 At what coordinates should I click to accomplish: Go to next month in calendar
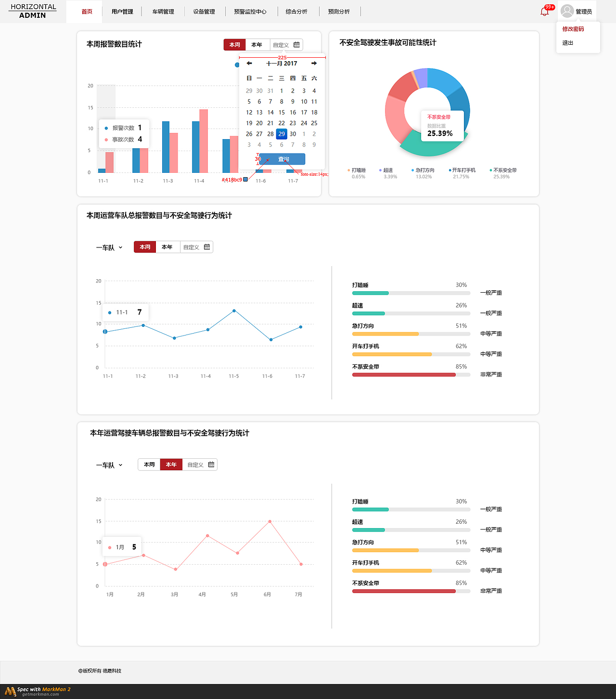314,64
